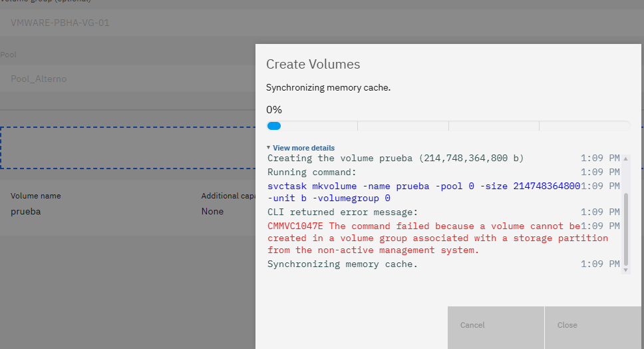Image resolution: width=644 pixels, height=349 pixels.
Task: Collapse the View more details section
Action: tap(301, 148)
